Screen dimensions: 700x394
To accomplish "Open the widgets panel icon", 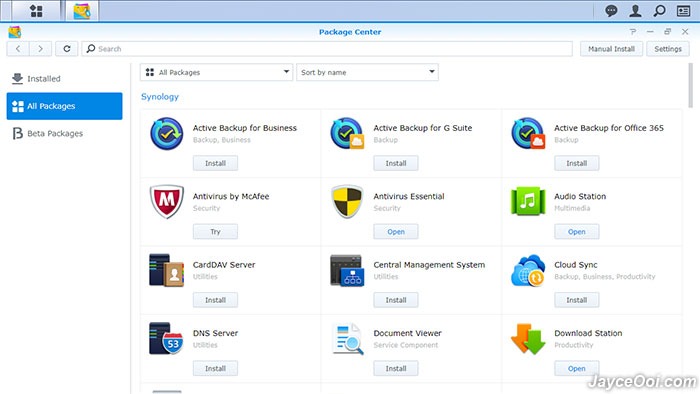I will pos(683,11).
